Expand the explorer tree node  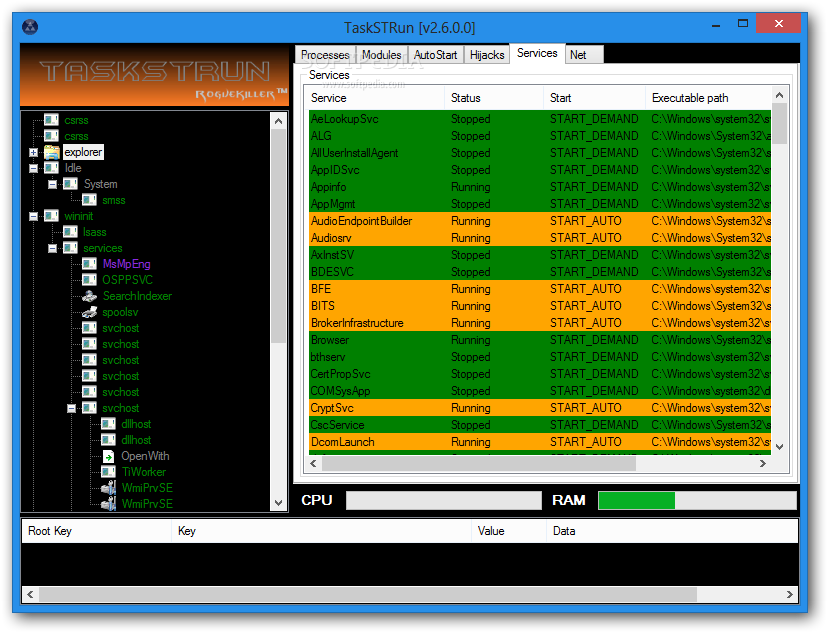coord(33,153)
